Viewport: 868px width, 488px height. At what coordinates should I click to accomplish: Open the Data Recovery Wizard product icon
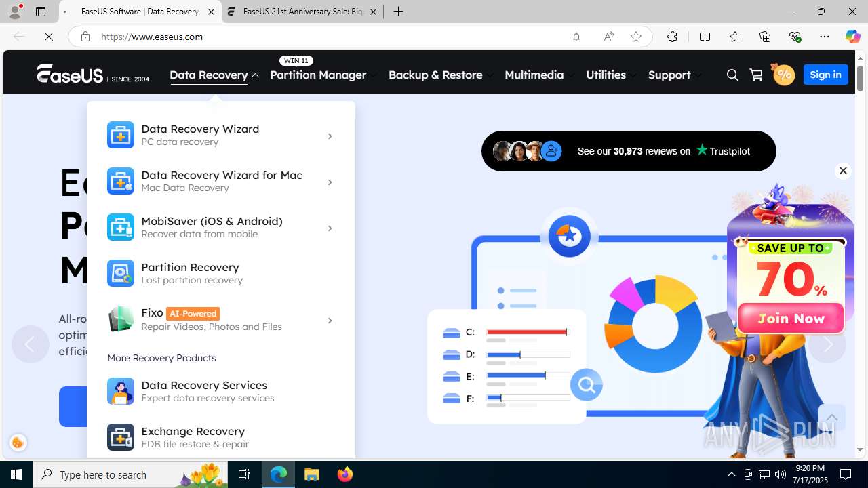tap(121, 135)
